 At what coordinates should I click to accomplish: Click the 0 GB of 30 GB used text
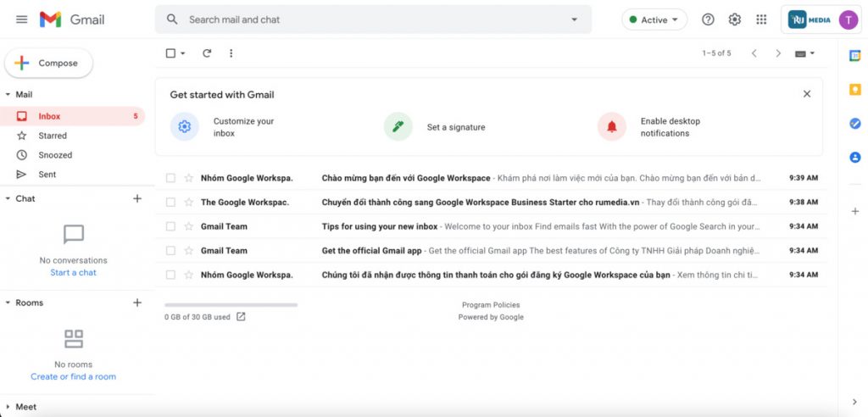[197, 317]
